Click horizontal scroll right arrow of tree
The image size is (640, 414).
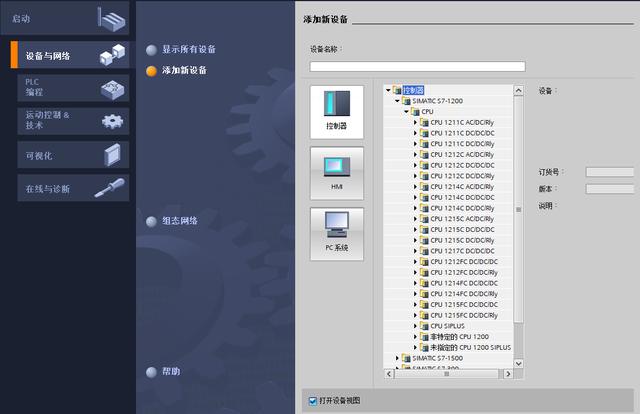coord(508,374)
